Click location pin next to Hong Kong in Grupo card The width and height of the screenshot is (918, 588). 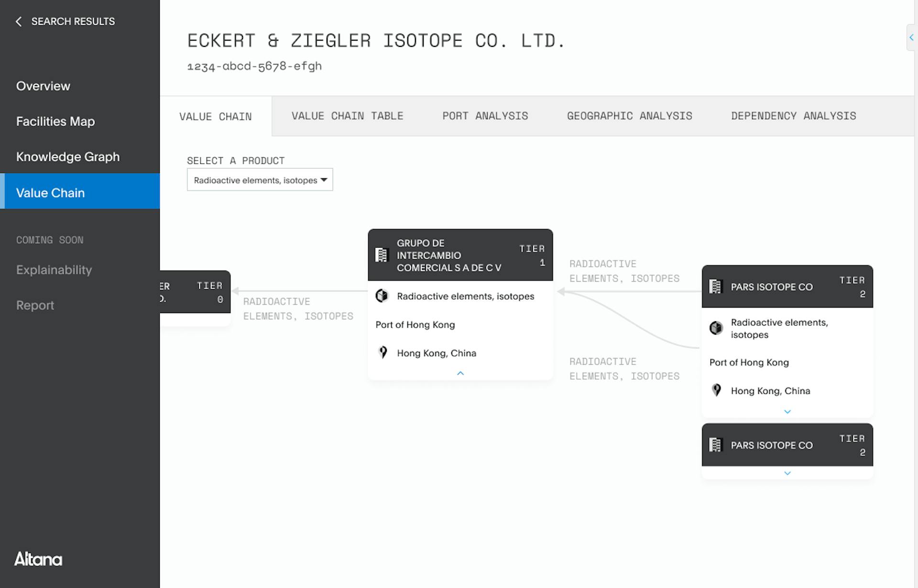pos(383,353)
